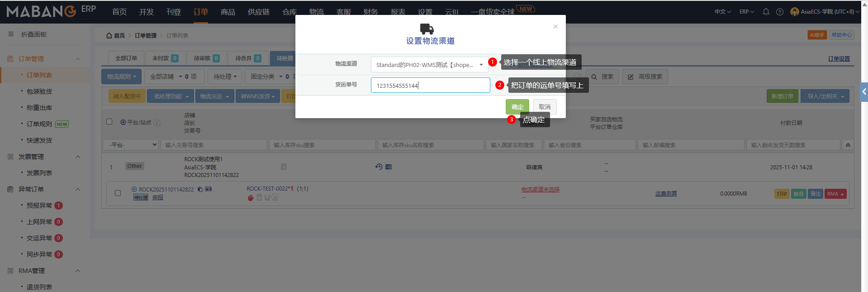868x292 pixels.
Task: Click the notification bell icon
Action: (x=766, y=12)
